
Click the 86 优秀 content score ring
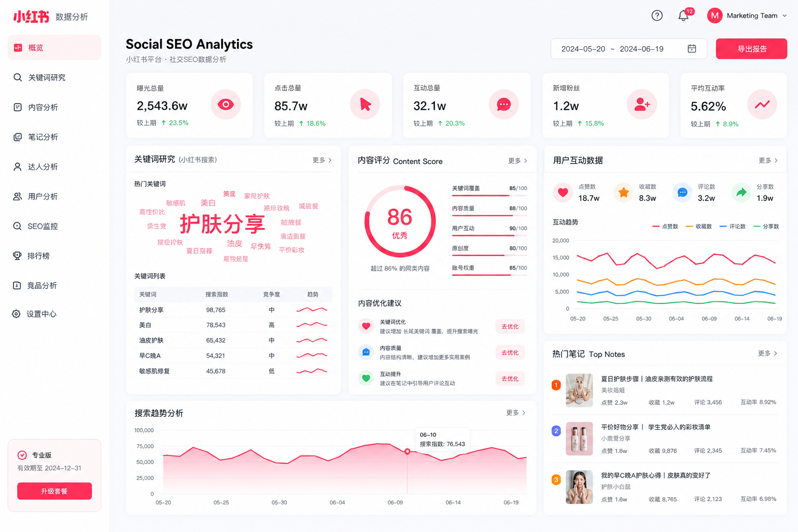pyautogui.click(x=400, y=221)
